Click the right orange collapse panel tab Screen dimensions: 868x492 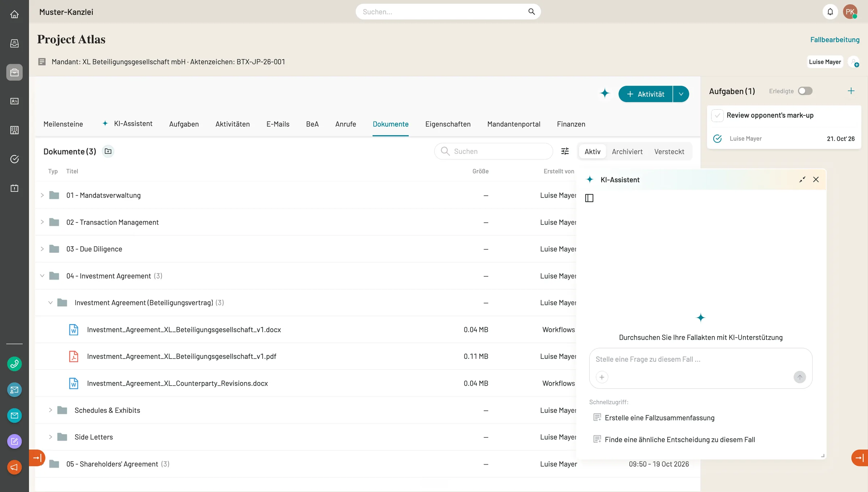coord(860,458)
